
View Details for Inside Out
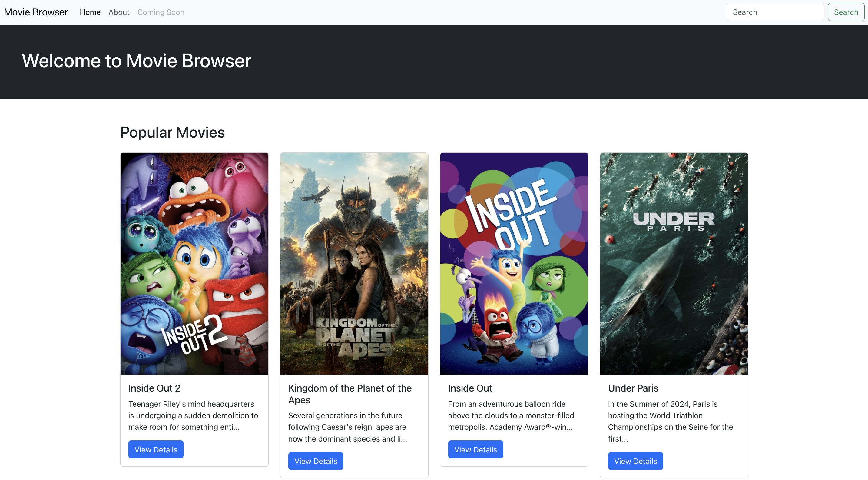pos(476,449)
